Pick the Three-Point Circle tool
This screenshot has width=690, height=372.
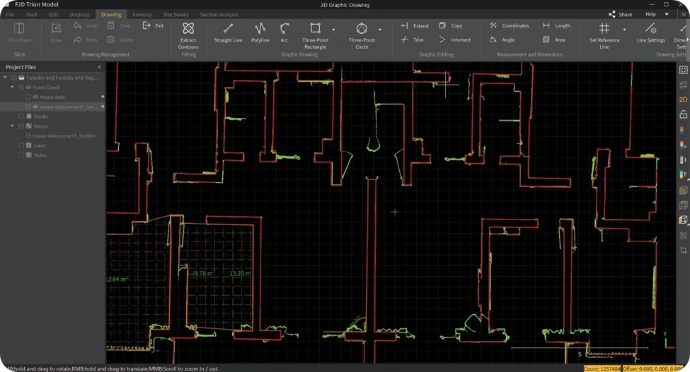[x=362, y=36]
